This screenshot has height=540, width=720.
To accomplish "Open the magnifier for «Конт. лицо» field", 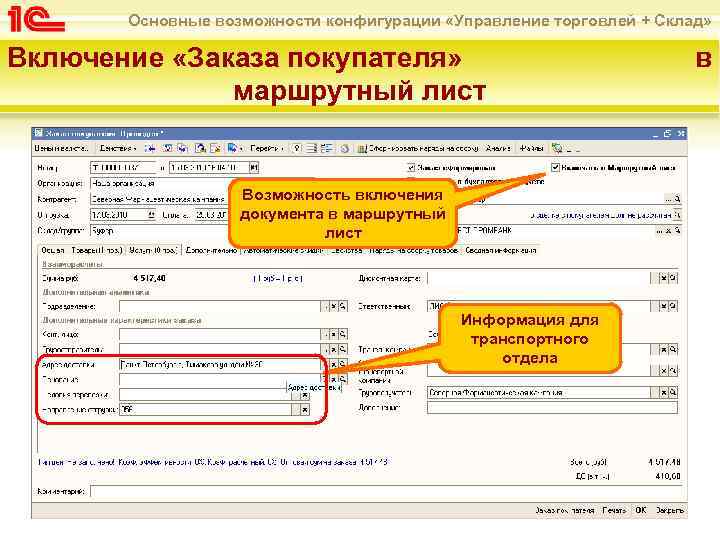I will [343, 334].
